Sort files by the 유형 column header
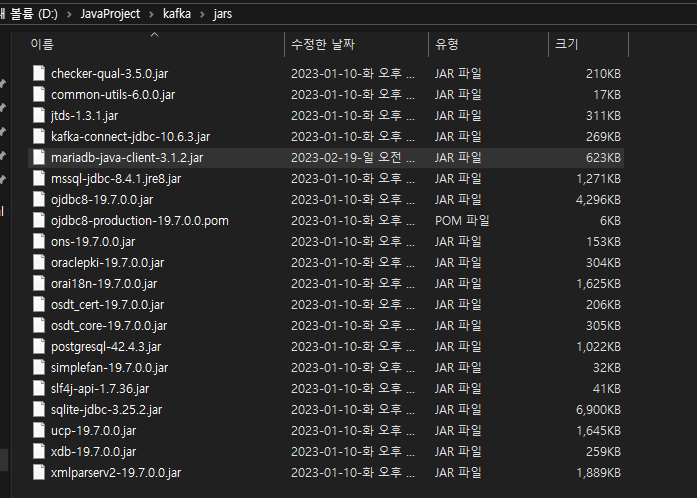 pyautogui.click(x=446, y=44)
